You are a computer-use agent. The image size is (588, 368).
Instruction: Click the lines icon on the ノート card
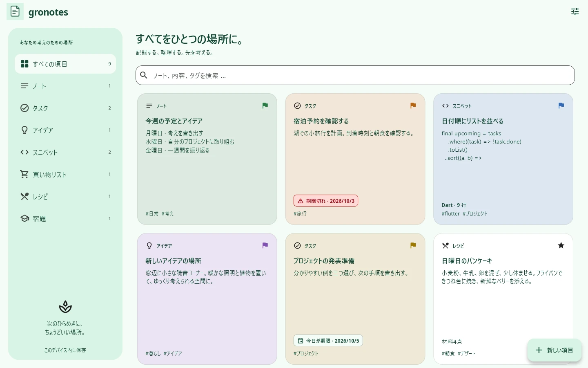coord(149,106)
